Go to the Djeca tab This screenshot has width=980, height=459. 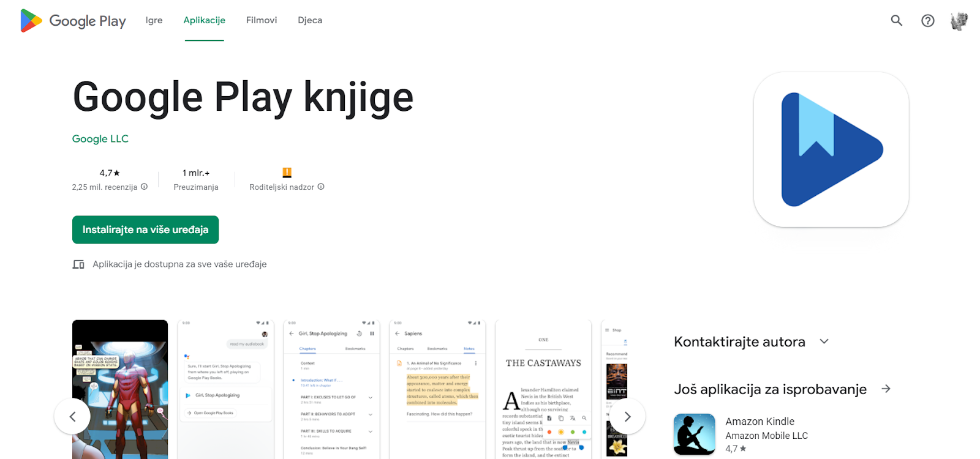coord(310,20)
